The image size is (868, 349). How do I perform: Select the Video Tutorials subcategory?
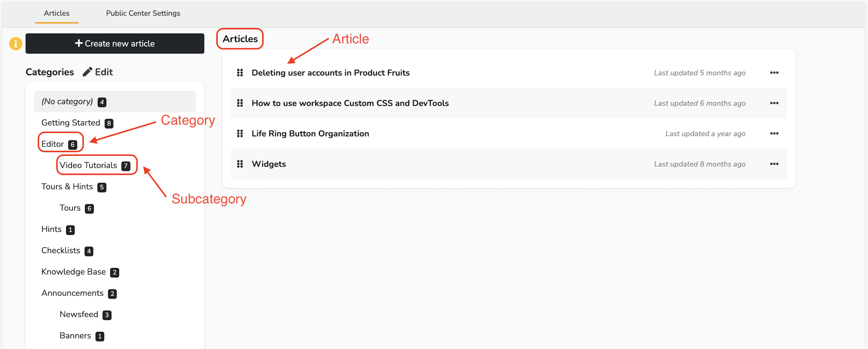click(x=89, y=165)
